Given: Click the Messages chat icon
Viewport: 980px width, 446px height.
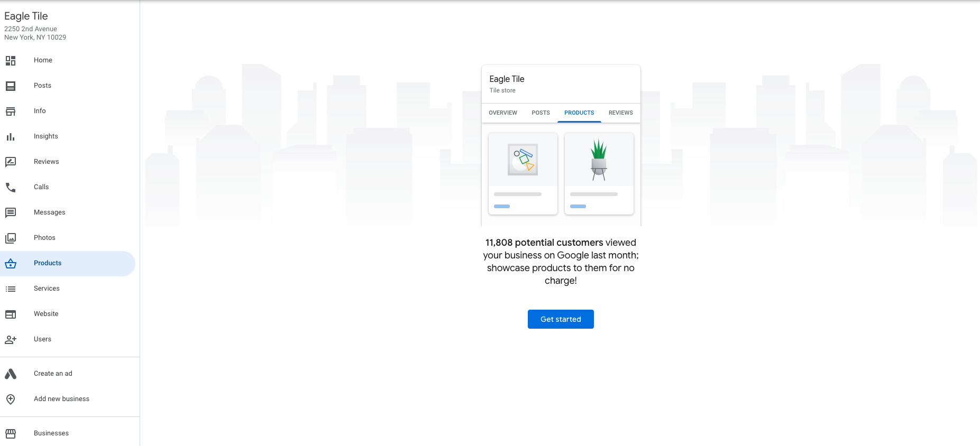Looking at the screenshot, I should tap(11, 212).
